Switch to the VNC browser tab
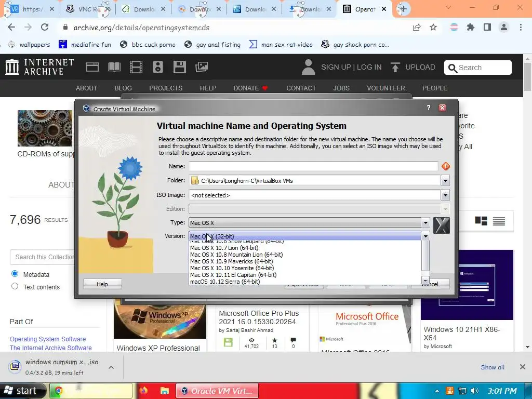Image resolution: width=532 pixels, height=399 pixels. (x=88, y=9)
